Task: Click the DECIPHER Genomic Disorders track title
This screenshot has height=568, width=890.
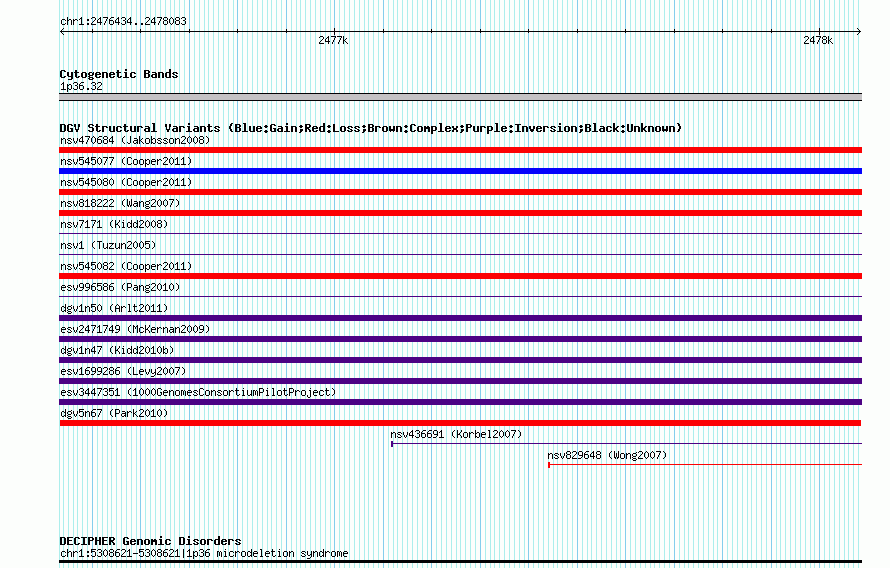Action: coord(150,541)
